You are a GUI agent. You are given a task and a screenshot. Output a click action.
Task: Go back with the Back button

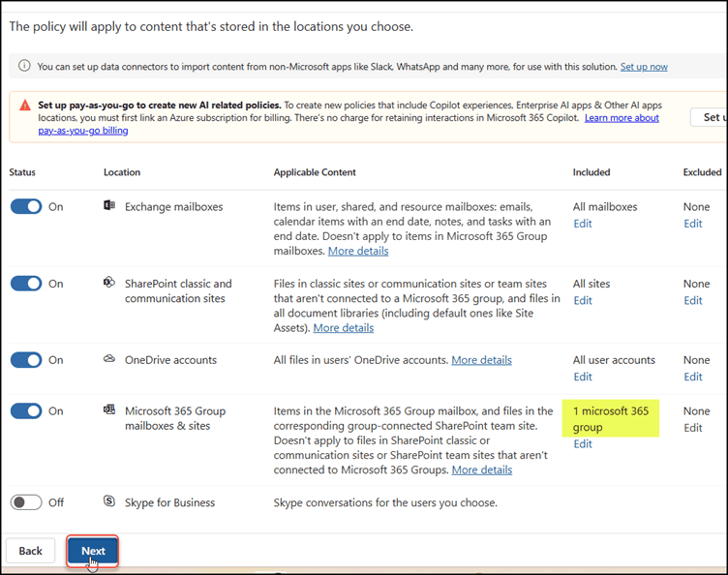31,551
